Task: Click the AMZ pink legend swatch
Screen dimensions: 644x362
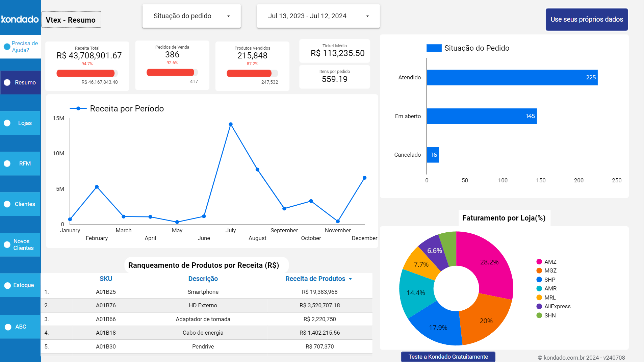Action: [539, 261]
